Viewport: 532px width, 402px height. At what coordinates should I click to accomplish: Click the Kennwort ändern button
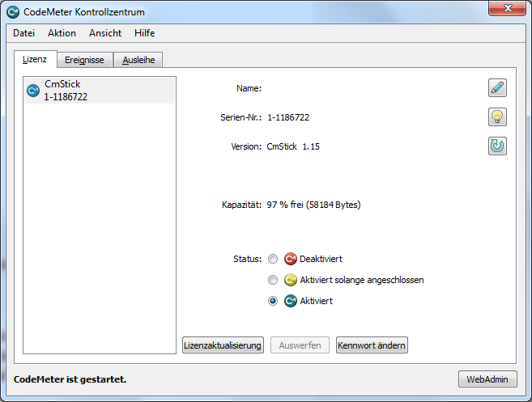pyautogui.click(x=372, y=345)
